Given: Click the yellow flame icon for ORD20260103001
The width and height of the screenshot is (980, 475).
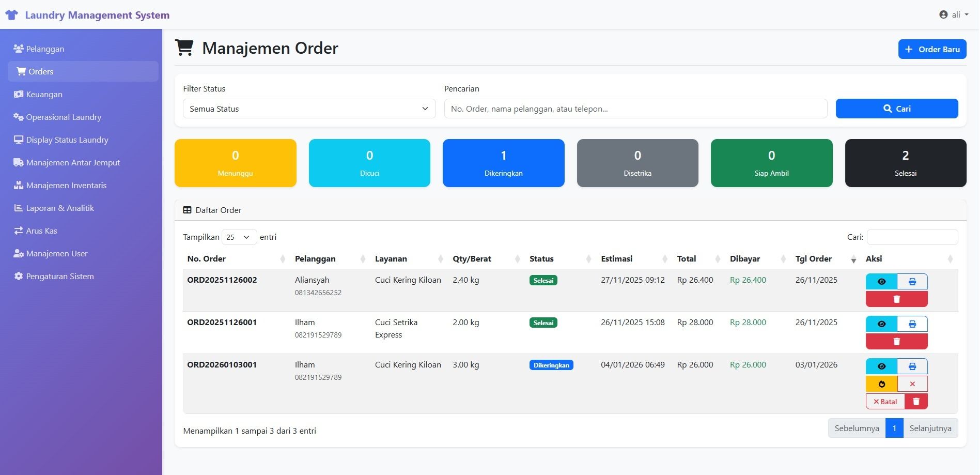Looking at the screenshot, I should click(x=881, y=384).
